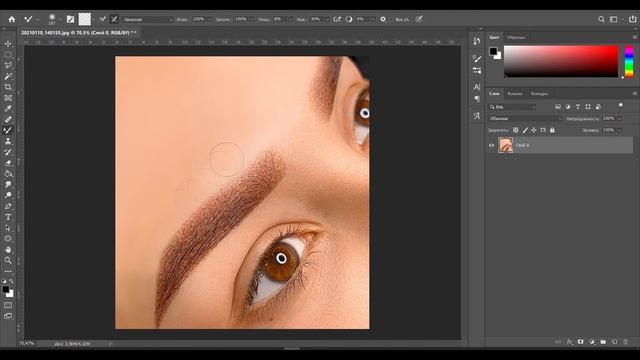Open the Color panel menu
Screen dimensions: 640x360
[635, 37]
